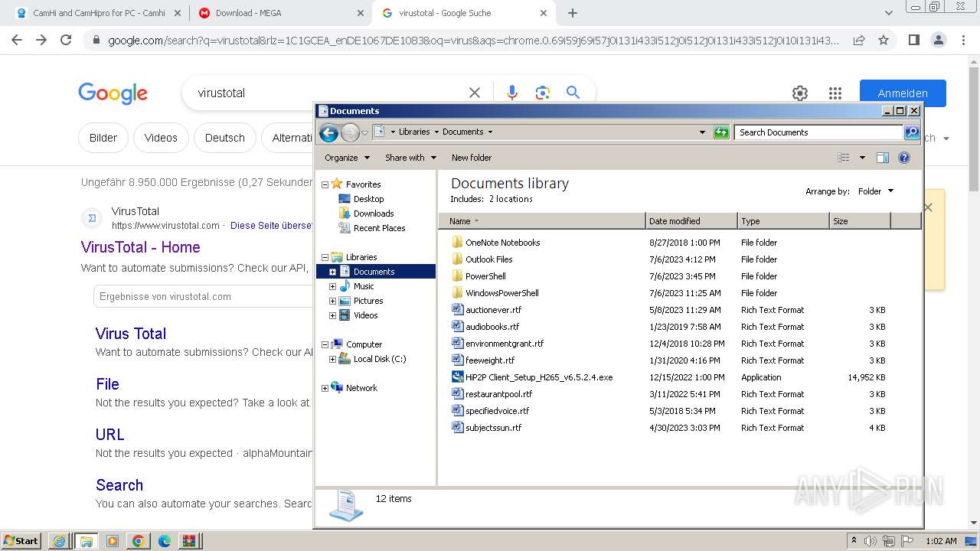Select HiP2P Client_Setup_H265 exe file
Image resolution: width=980 pixels, height=551 pixels.
coord(539,377)
